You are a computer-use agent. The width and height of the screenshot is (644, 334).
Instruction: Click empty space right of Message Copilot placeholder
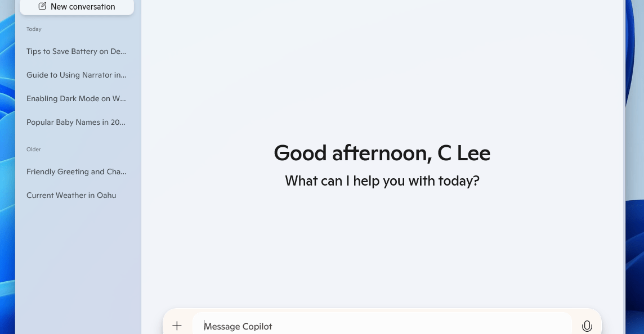pyautogui.click(x=422, y=326)
